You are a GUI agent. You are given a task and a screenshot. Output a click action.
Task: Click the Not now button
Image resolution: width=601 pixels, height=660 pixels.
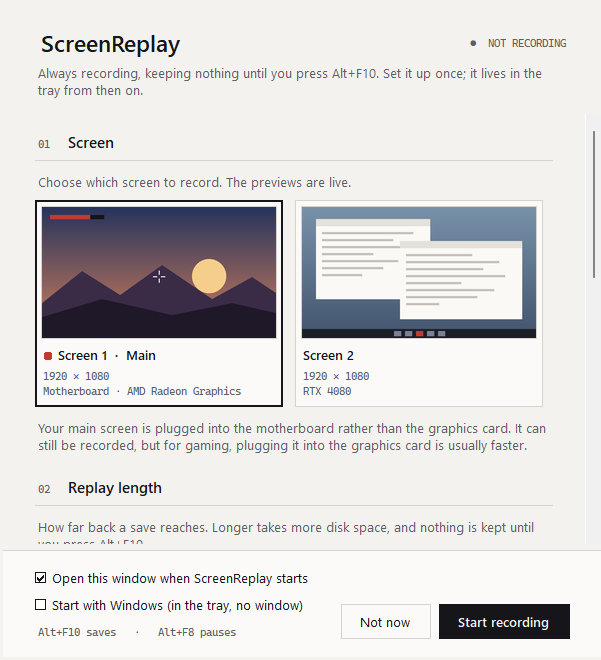[386, 622]
